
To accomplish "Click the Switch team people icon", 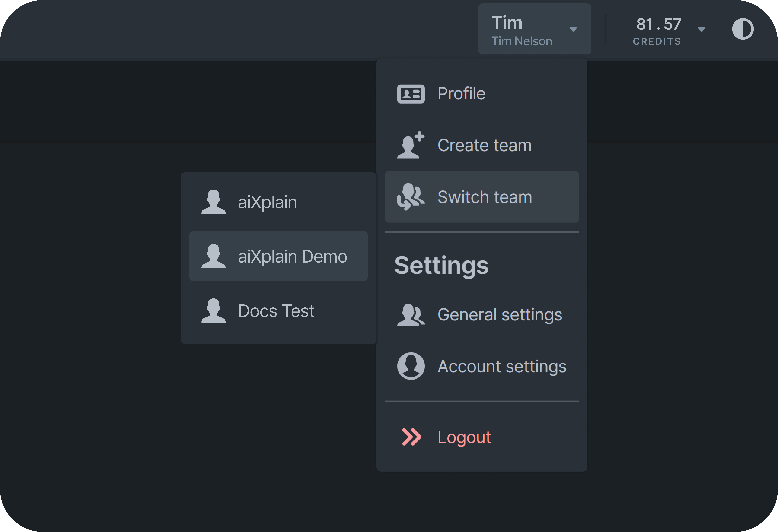I will point(411,197).
